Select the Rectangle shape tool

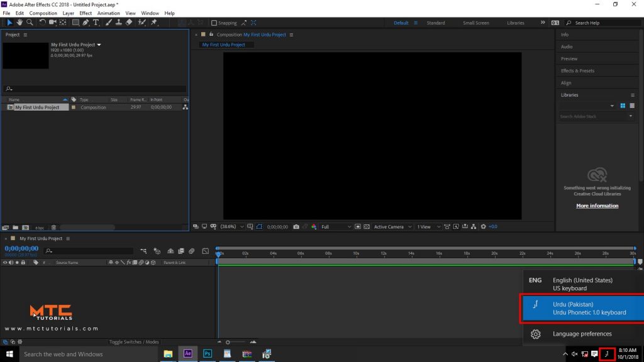coord(75,23)
